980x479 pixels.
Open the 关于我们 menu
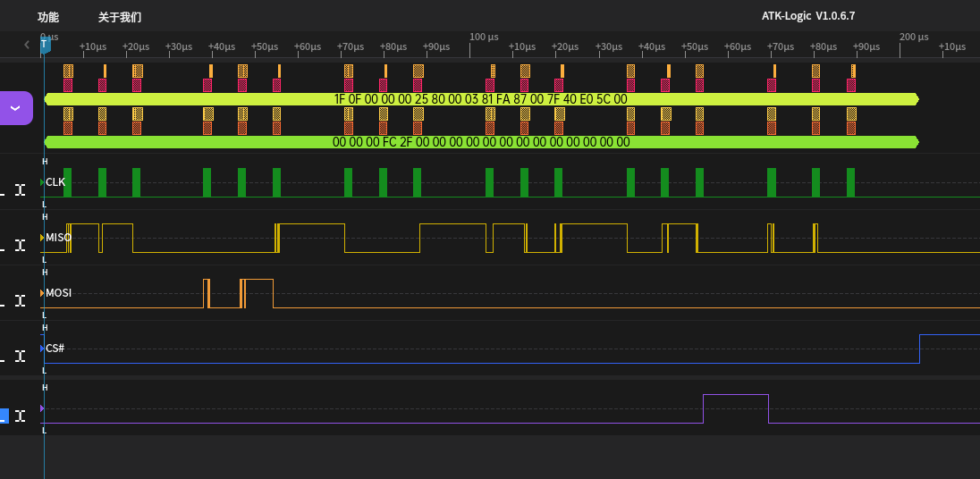[120, 17]
